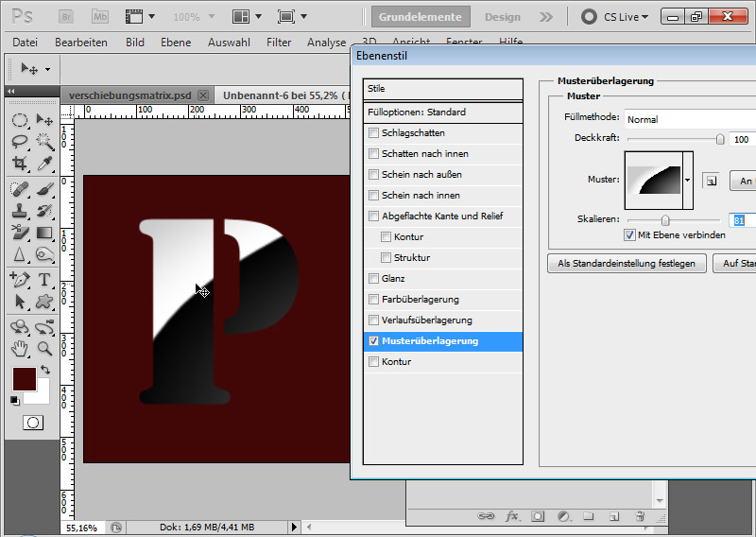Open the Filter menu
Viewport: 756px width, 537px height.
click(279, 43)
